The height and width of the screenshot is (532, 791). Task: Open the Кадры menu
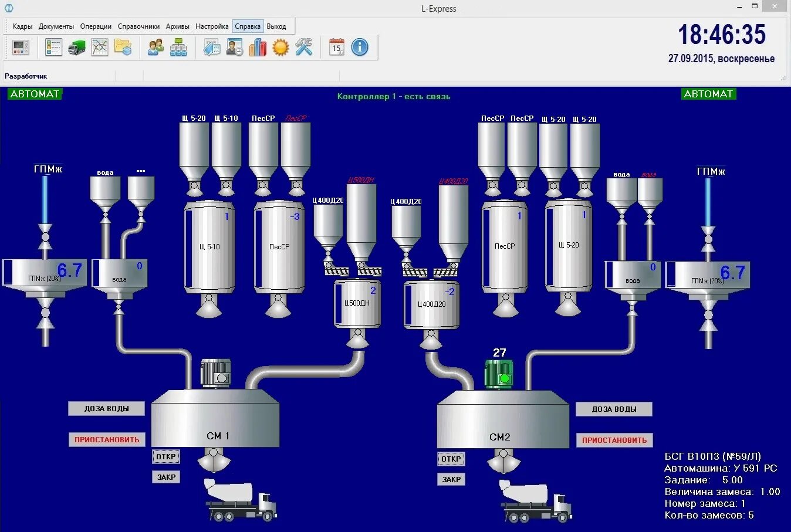[23, 26]
